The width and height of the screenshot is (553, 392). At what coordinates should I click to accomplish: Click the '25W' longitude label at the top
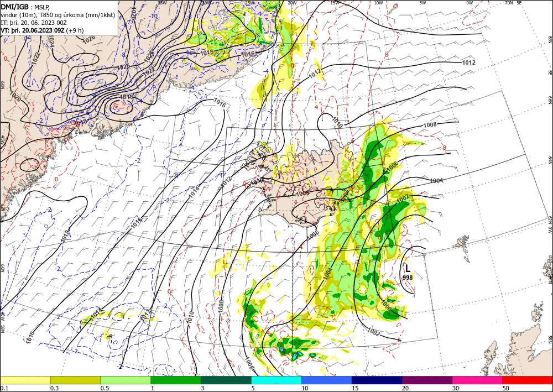coord(250,2)
